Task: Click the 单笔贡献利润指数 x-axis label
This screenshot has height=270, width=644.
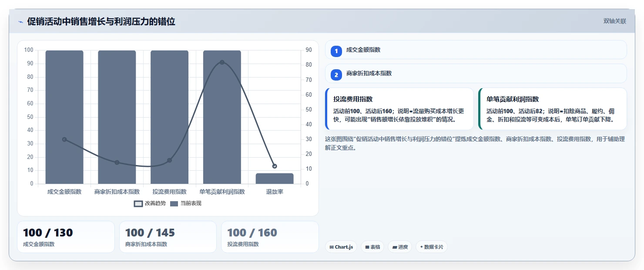Action: 222,192
